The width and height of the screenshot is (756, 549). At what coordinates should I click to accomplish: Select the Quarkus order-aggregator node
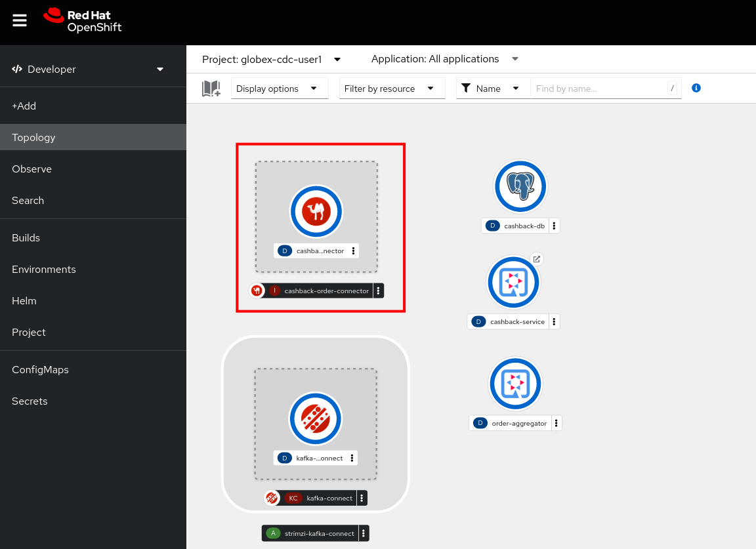515,384
